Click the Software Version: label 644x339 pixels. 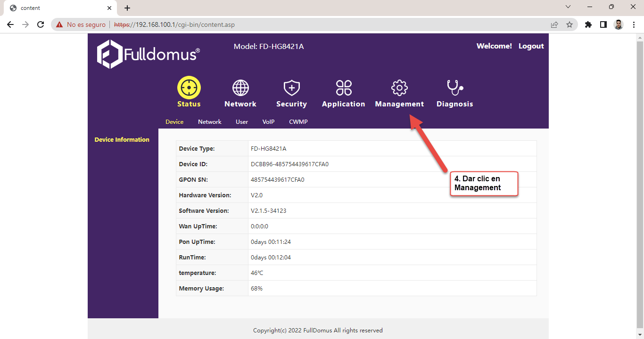point(204,210)
